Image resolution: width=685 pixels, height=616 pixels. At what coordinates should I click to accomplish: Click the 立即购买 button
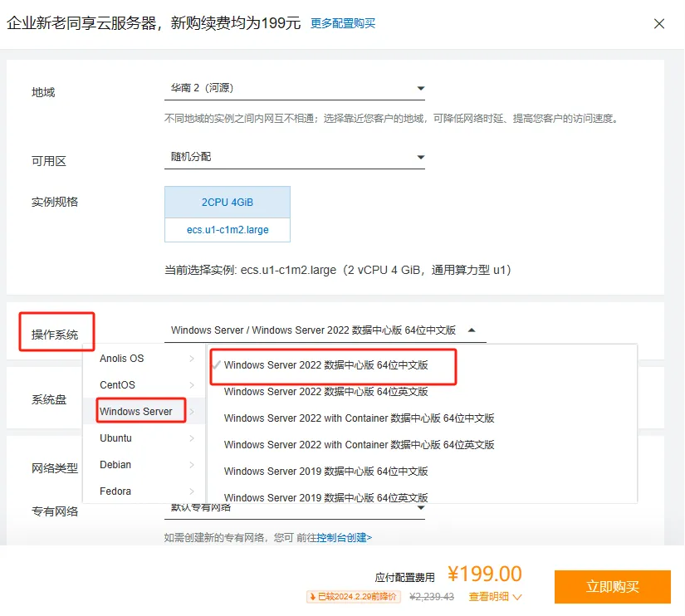613,587
